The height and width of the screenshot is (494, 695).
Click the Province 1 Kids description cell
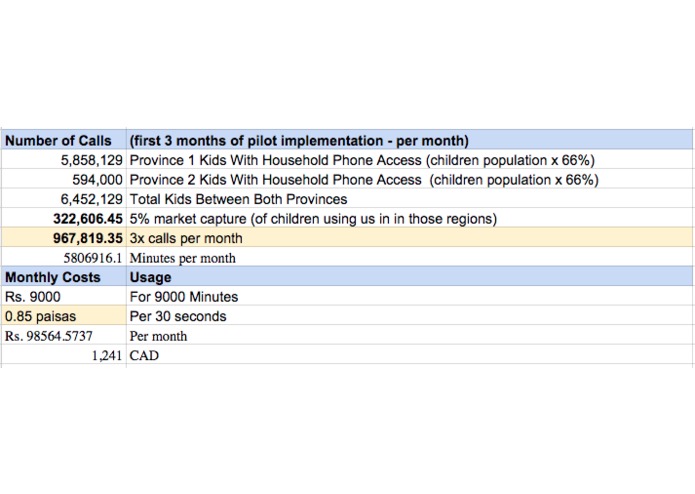(x=409, y=160)
